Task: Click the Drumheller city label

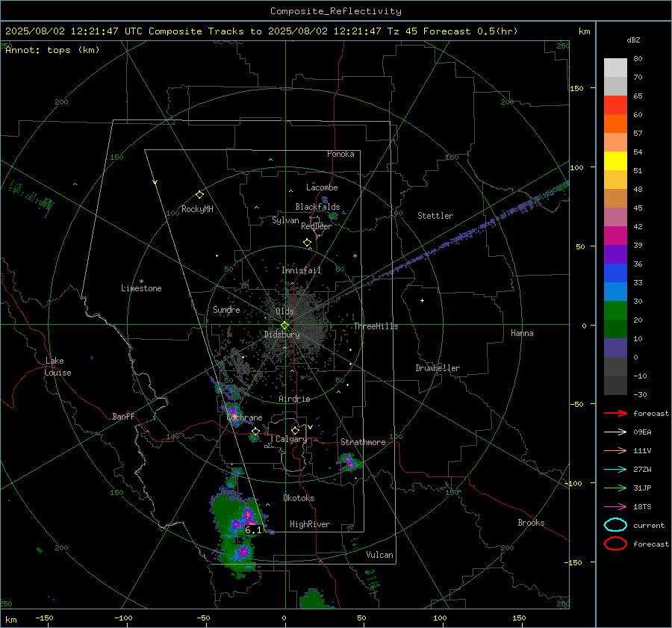Action: (x=438, y=368)
